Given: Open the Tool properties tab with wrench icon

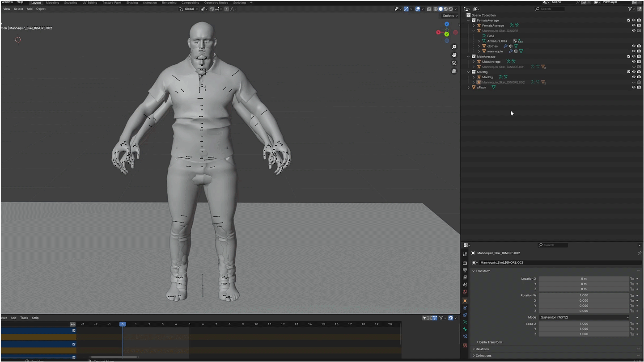Looking at the screenshot, I should pyautogui.click(x=465, y=254).
